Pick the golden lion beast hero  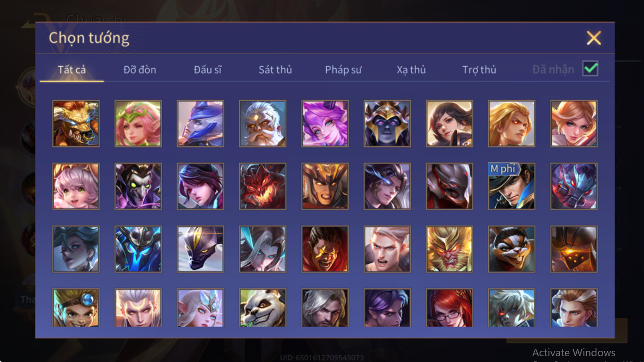(x=76, y=123)
